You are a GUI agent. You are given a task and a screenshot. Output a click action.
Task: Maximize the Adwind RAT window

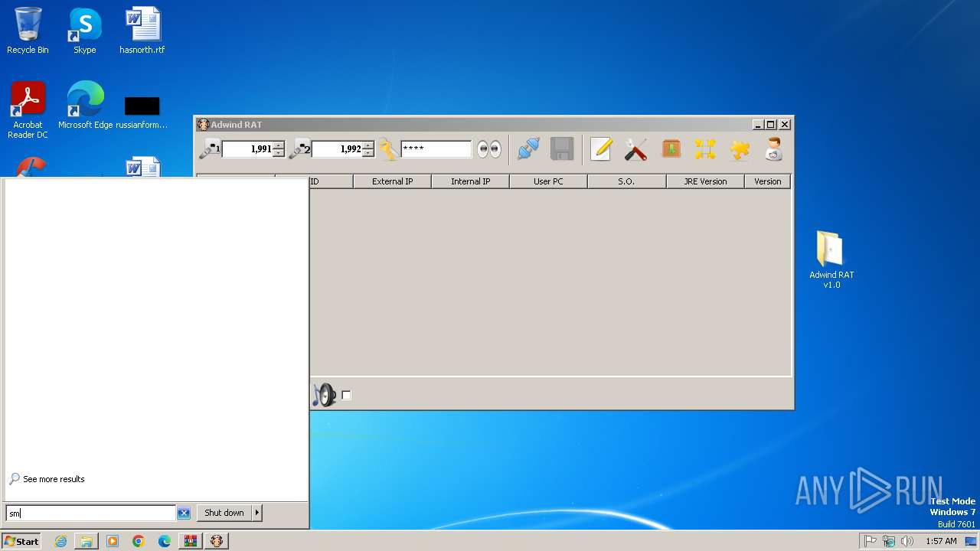click(x=771, y=125)
